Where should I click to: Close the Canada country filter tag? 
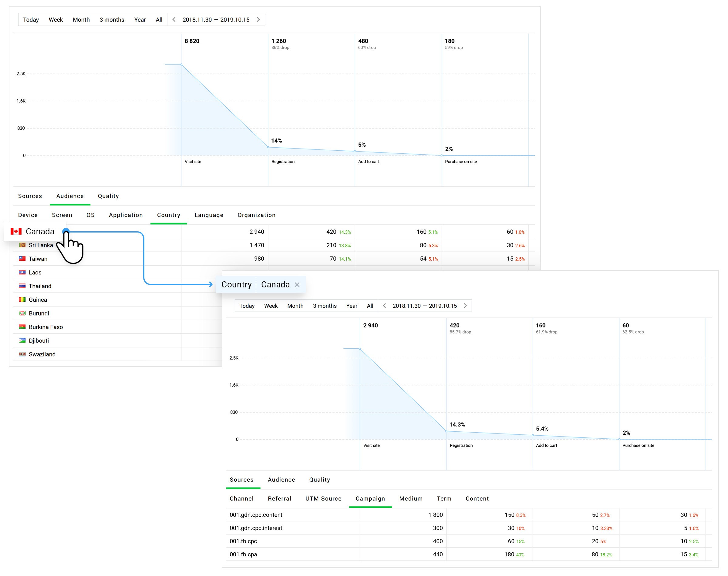click(298, 284)
